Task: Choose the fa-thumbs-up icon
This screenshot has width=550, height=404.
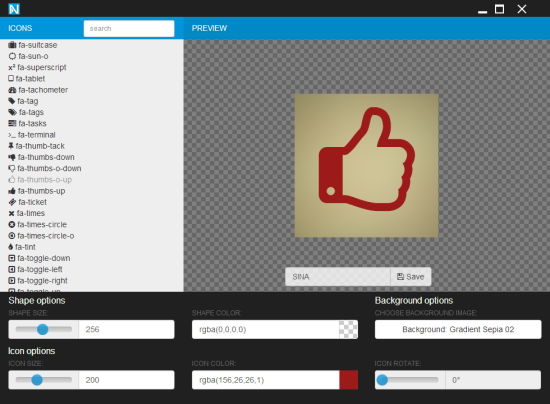Action: 37,191
